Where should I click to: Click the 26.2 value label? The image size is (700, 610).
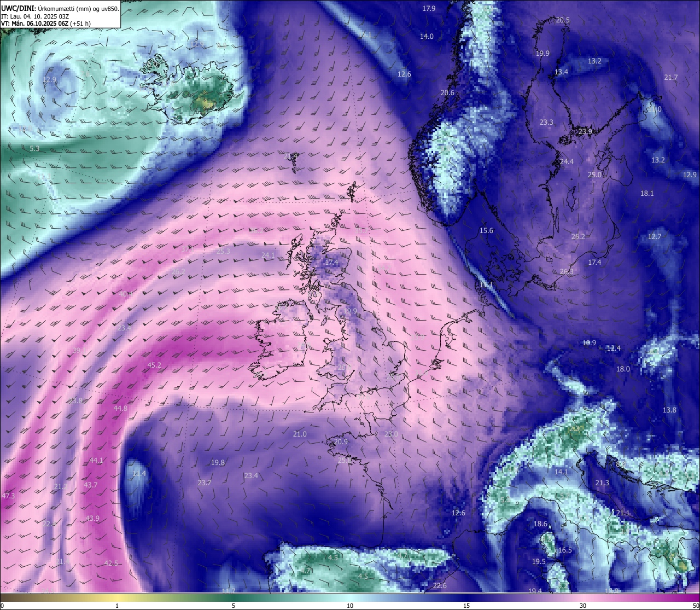[x=178, y=272]
